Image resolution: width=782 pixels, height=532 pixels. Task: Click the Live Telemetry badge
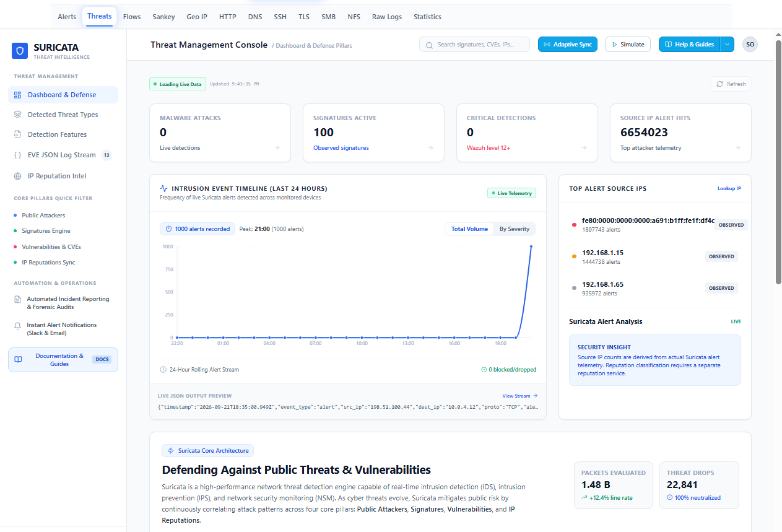click(511, 193)
